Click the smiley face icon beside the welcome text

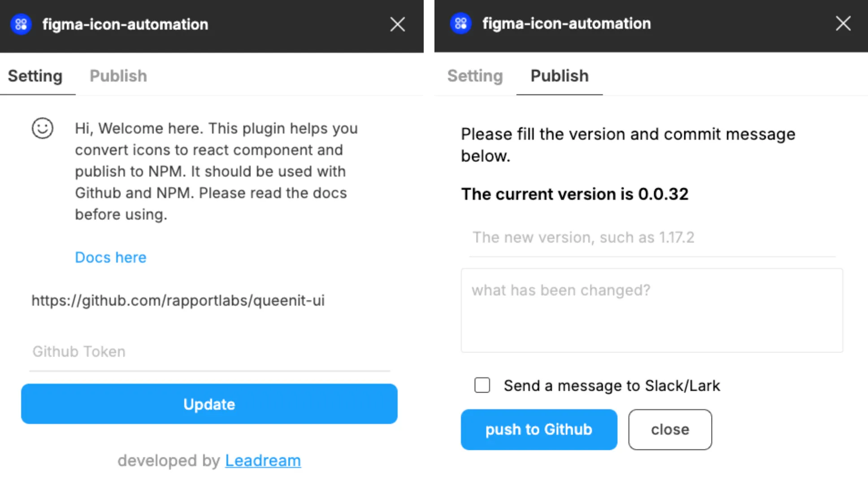pyautogui.click(x=43, y=128)
